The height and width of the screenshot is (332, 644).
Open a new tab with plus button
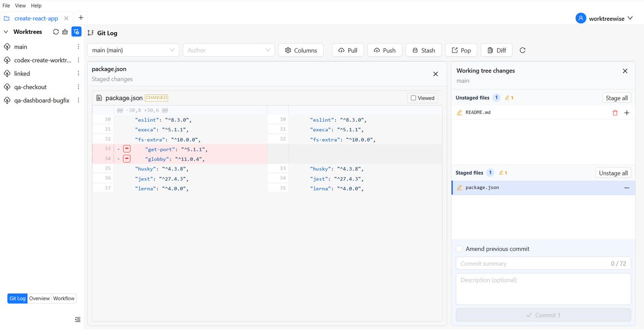point(81,18)
